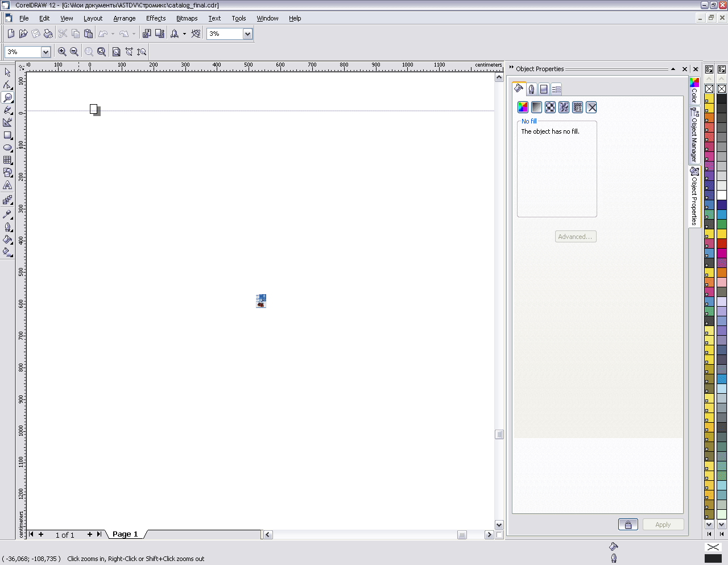Viewport: 728px width, 565px height.
Task: Open the File menu
Action: pos(24,18)
